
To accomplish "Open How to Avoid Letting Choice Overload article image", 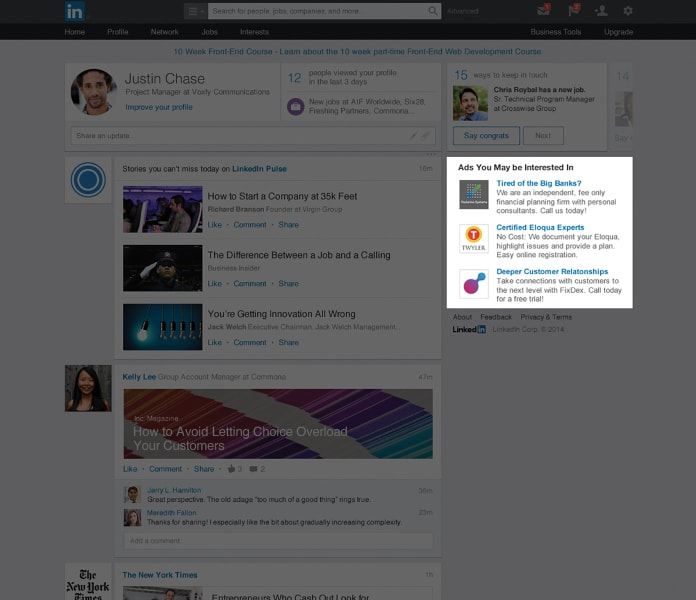I will pos(278,424).
